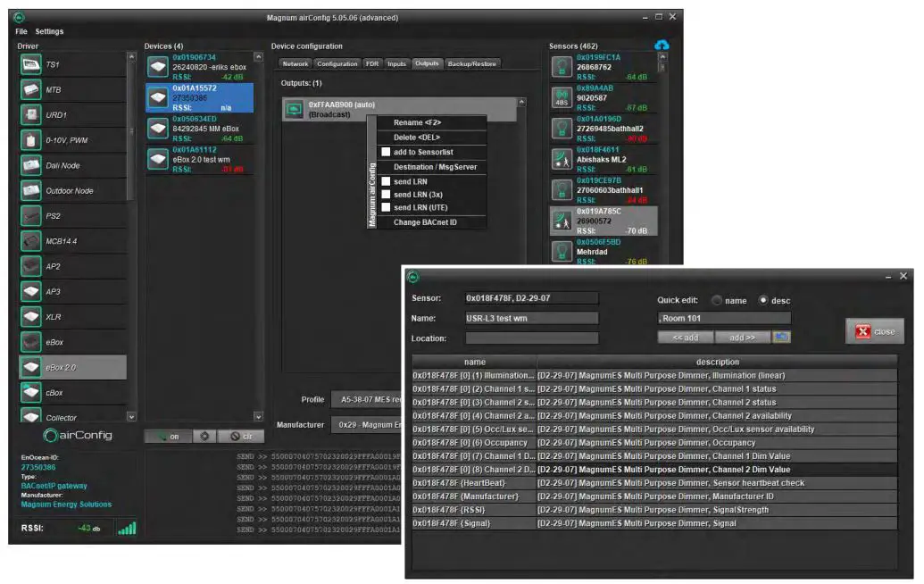This screenshot has width=924, height=584.
Task: Click Outputs list scroll-up arrow
Action: [x=521, y=103]
